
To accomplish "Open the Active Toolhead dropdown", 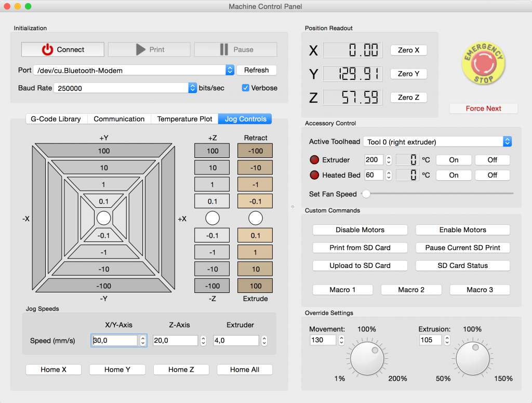I will (507, 141).
